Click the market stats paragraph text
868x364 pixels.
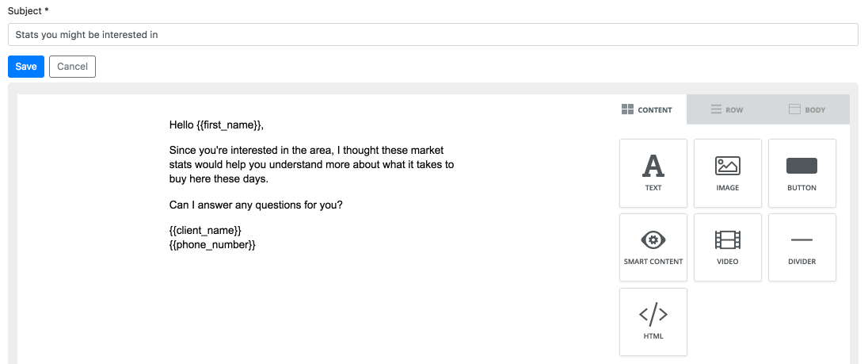312,165
